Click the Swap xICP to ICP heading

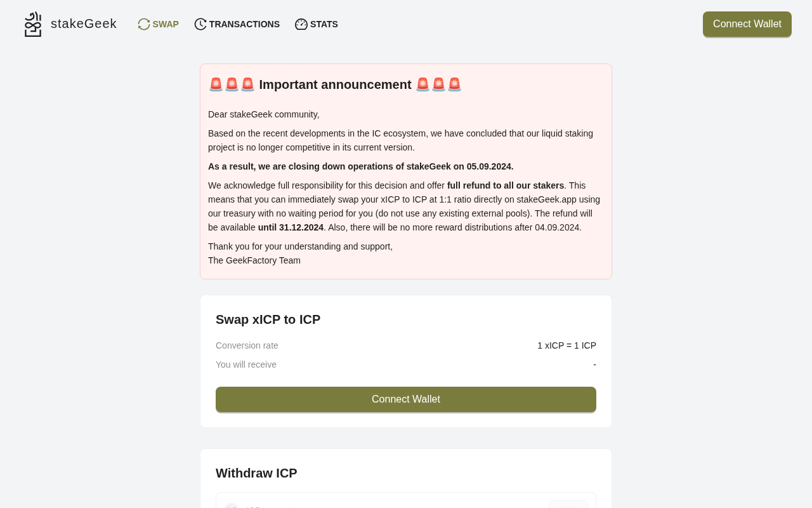tap(268, 319)
